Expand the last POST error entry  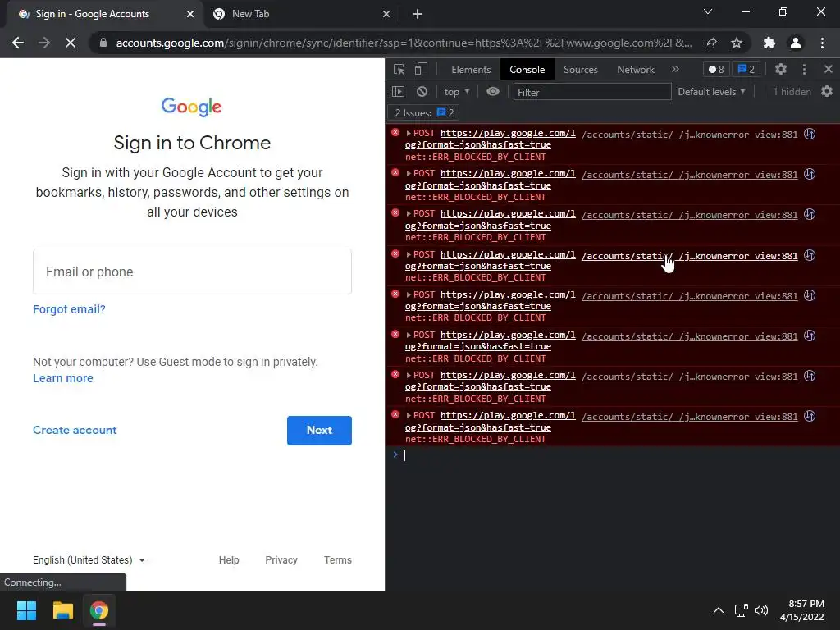pos(409,416)
